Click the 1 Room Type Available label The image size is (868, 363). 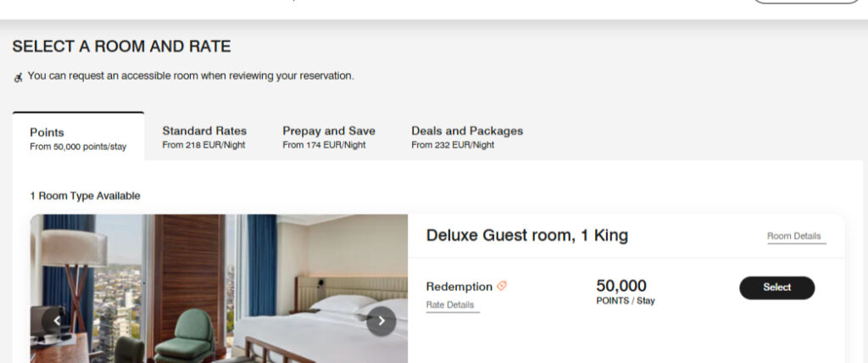85,196
